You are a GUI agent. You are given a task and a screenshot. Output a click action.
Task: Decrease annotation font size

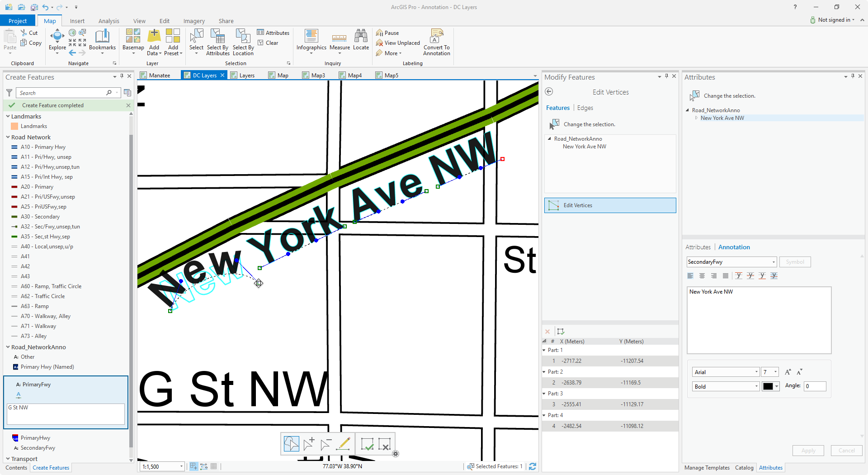point(799,372)
